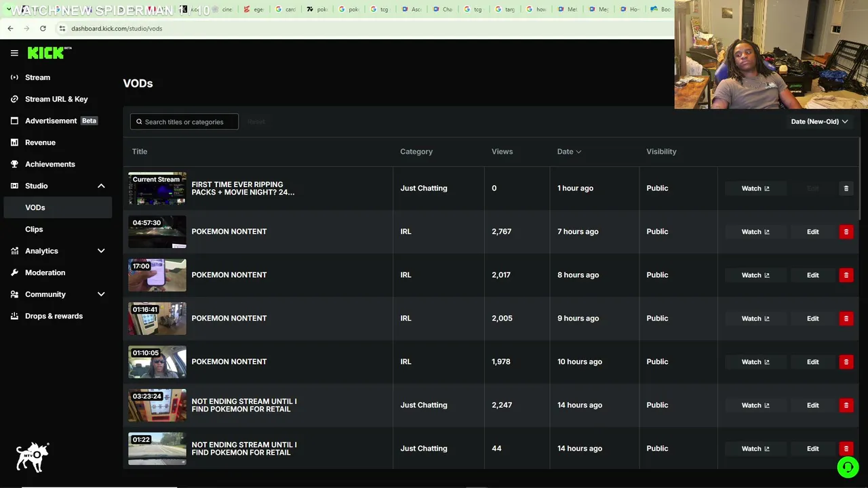Screen dimensions: 868x488
Task: Edit the VOD from 10 hours ago
Action: pos(812,362)
